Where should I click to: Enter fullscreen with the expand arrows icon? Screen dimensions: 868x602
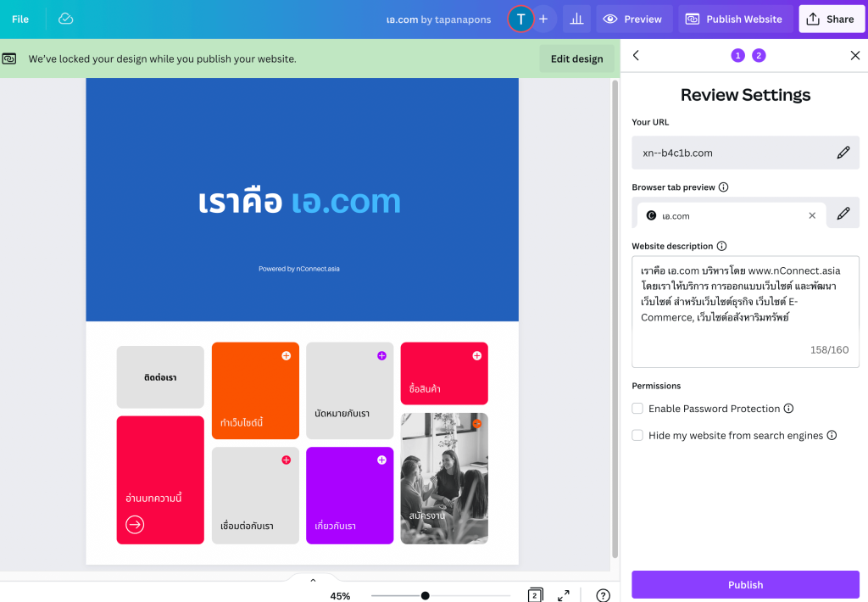tap(563, 595)
